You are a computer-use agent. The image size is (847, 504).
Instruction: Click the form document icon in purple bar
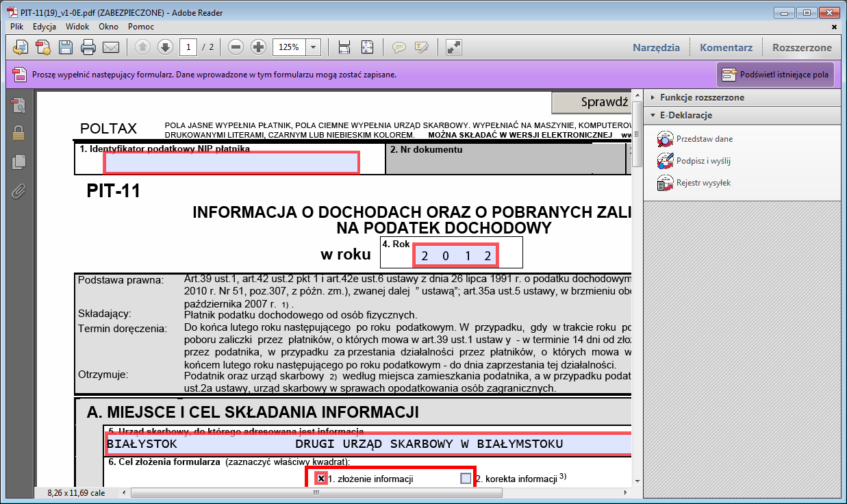click(19, 75)
